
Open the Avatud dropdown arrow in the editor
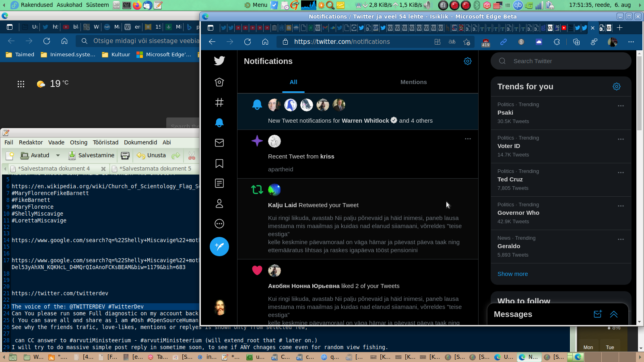click(x=58, y=155)
